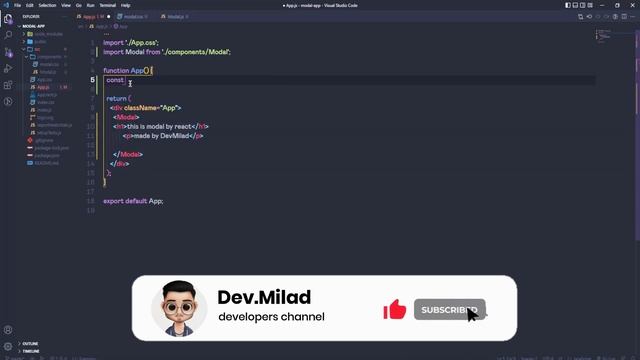Toggle the bottom panel
The height and width of the screenshot is (360, 640).
click(575, 5)
